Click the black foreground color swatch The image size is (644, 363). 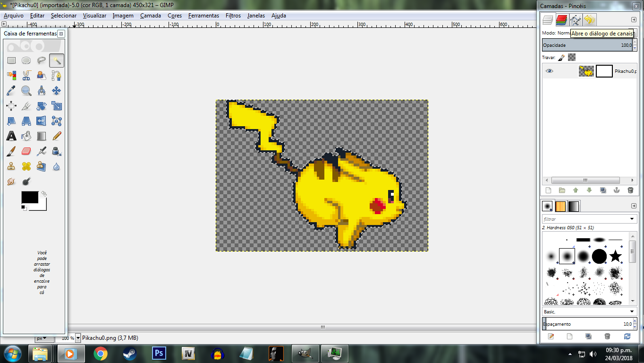tap(29, 197)
